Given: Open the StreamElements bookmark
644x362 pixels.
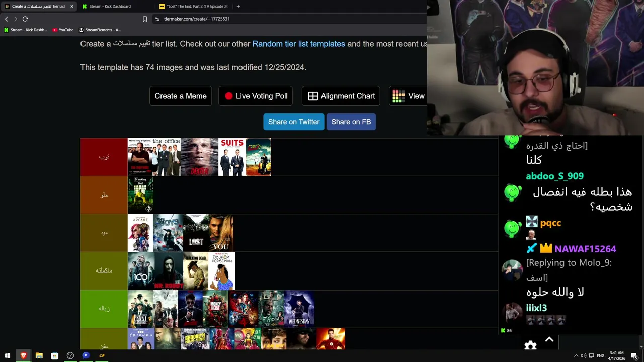Looking at the screenshot, I should click(100, 30).
